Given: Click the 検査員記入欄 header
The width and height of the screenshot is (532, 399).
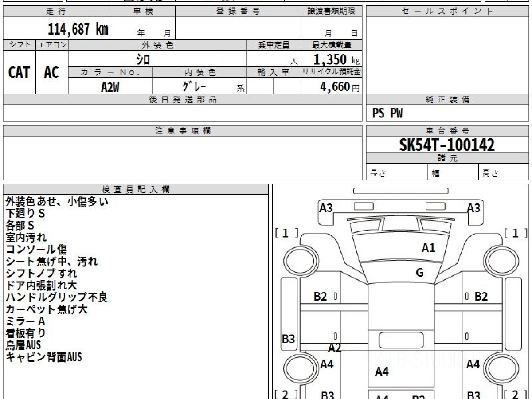Looking at the screenshot, I should 136,189.
